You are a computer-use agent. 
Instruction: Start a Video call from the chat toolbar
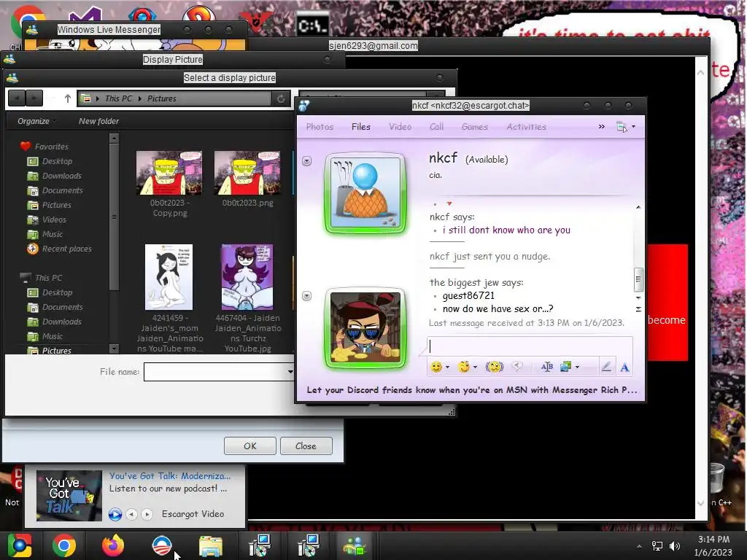coord(400,127)
